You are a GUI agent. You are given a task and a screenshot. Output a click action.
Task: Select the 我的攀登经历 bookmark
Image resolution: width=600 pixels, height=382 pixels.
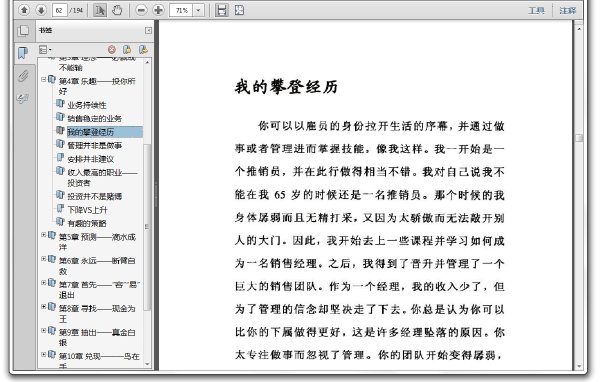pyautogui.click(x=91, y=132)
